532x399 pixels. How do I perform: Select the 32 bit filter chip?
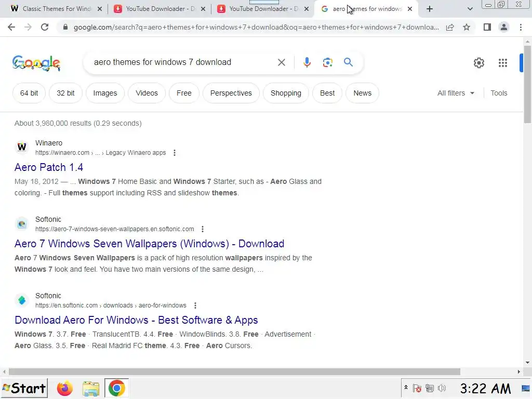(65, 93)
